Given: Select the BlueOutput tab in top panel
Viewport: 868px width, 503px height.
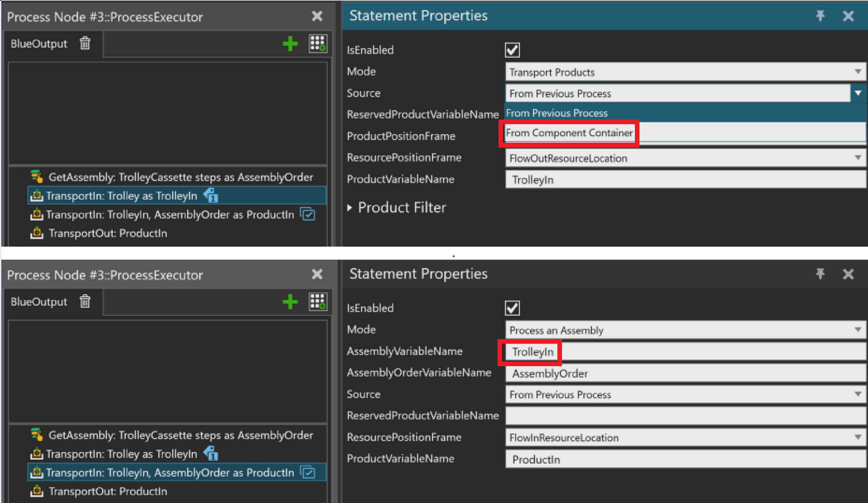Looking at the screenshot, I should 39,44.
